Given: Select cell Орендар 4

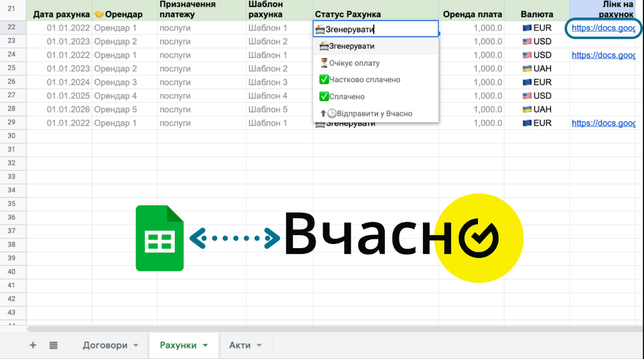Looking at the screenshot, I should (x=124, y=96).
